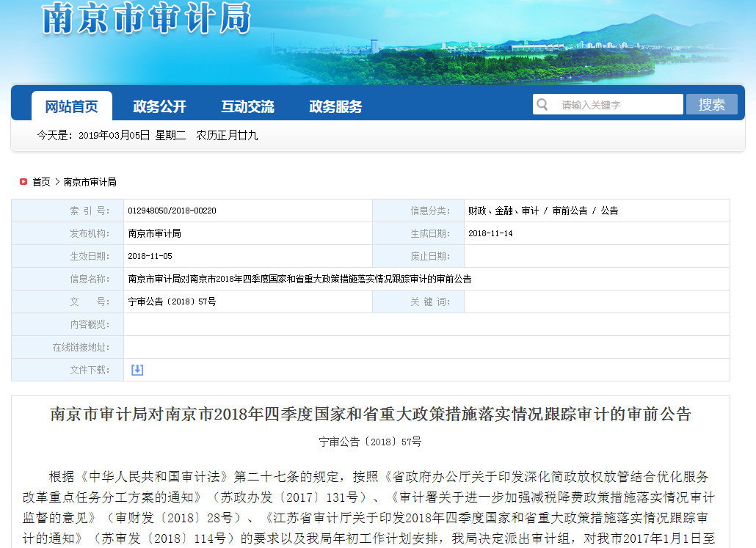Click the today's date line 今天是
This screenshot has height=548, width=756.
point(148,136)
